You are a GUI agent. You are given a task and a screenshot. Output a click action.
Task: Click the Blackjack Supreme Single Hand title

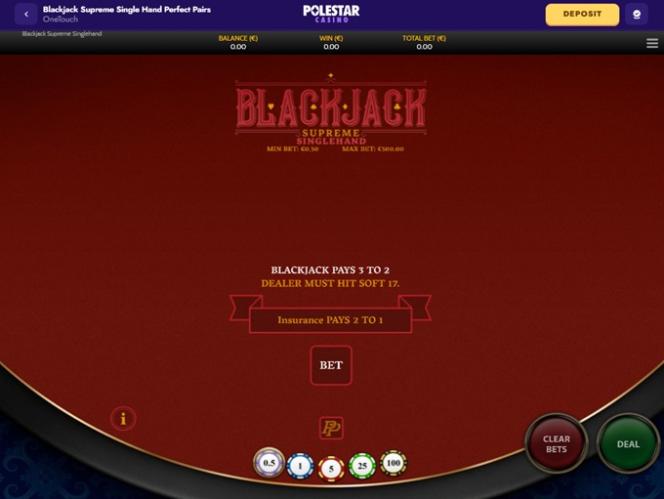[x=127, y=9]
